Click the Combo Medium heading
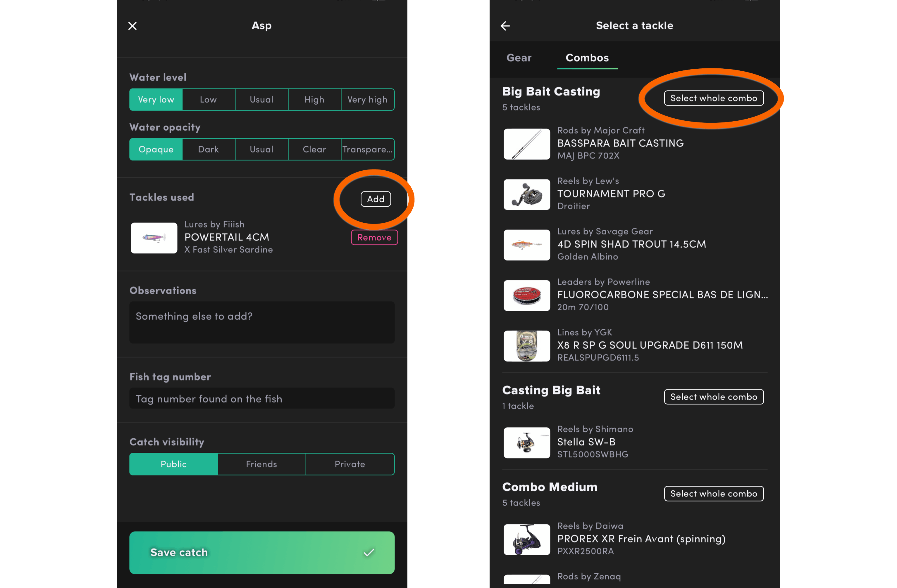Viewport: 897px width, 588px height. [550, 487]
